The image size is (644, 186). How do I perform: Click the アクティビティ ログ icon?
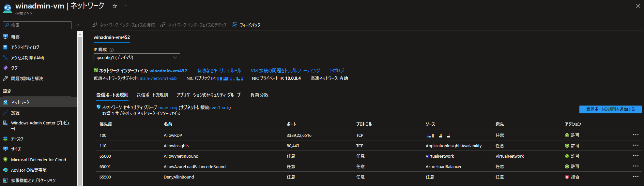point(5,47)
